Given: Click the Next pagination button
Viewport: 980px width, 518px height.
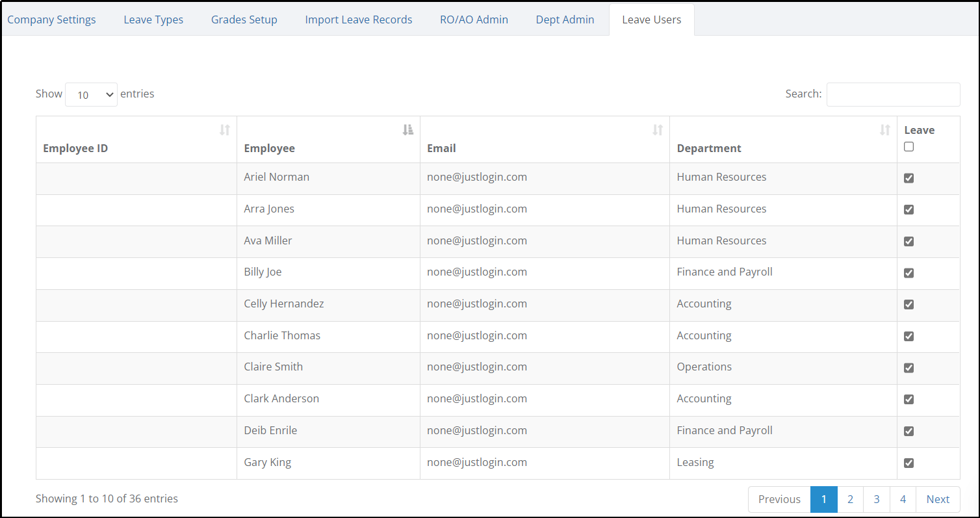Looking at the screenshot, I should 938,499.
